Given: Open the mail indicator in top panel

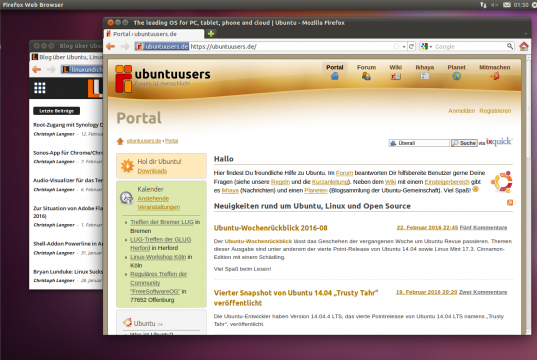Looking at the screenshot, I should pyautogui.click(x=507, y=5).
